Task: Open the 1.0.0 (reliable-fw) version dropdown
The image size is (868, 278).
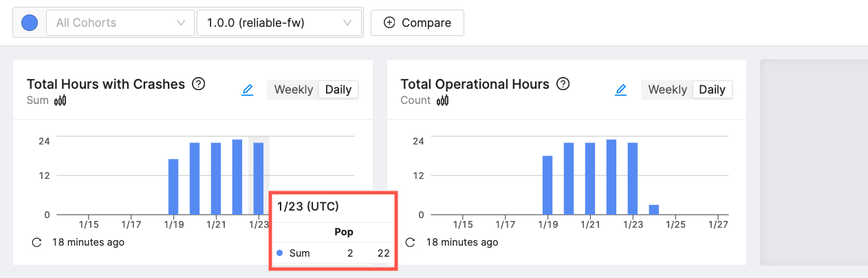Action: coord(279,23)
